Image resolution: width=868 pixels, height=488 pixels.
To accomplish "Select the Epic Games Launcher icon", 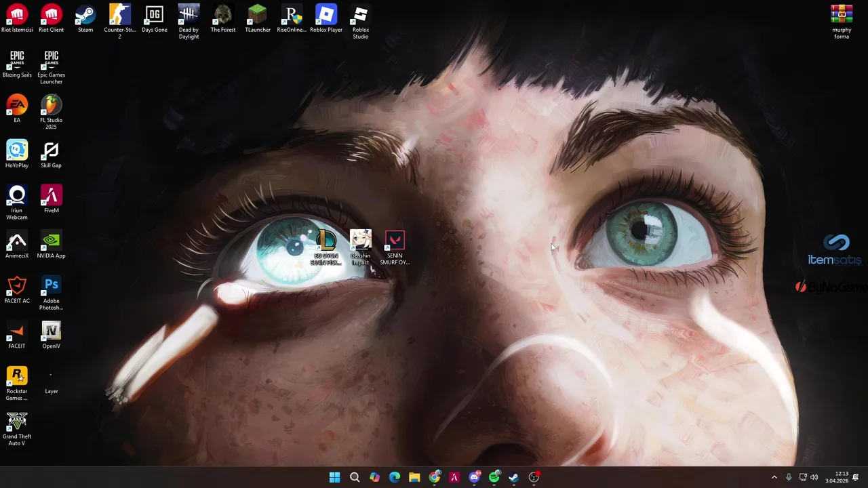I will [51, 67].
